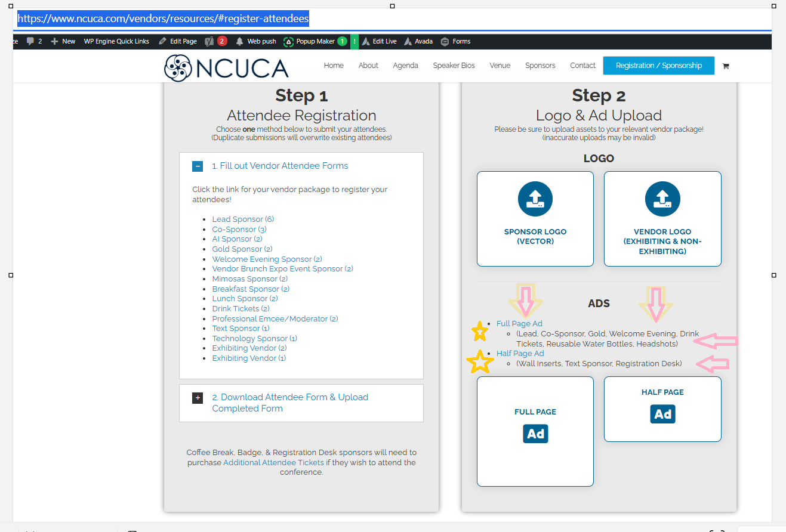
Task: Click the Vendor Logo upload icon
Action: [x=662, y=199]
